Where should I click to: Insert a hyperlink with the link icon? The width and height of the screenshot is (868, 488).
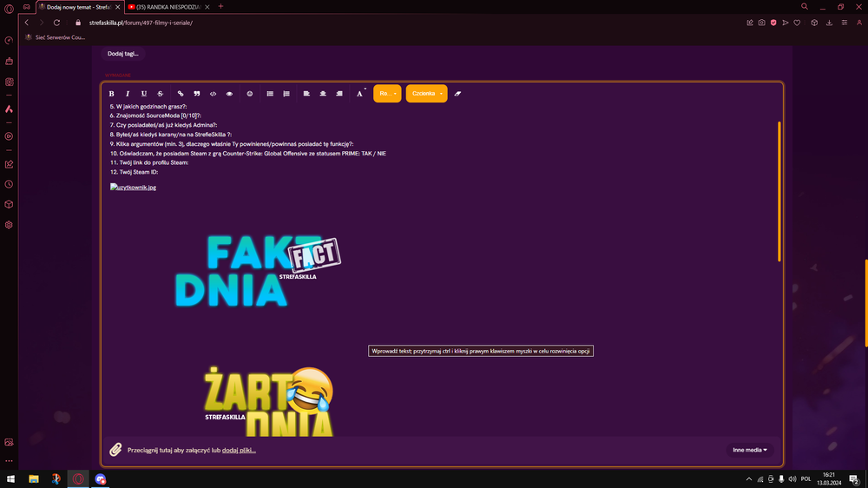pyautogui.click(x=181, y=94)
